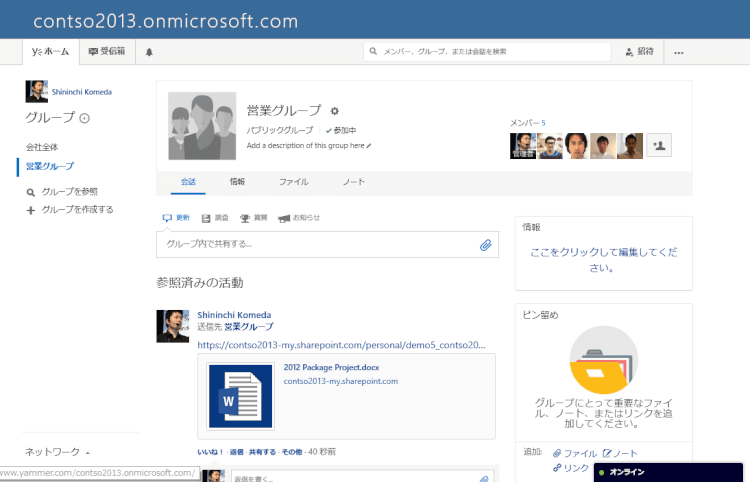Viewport: 750px width, 482px height.
Task: Click いいね！ on the post
Action: pos(210,452)
